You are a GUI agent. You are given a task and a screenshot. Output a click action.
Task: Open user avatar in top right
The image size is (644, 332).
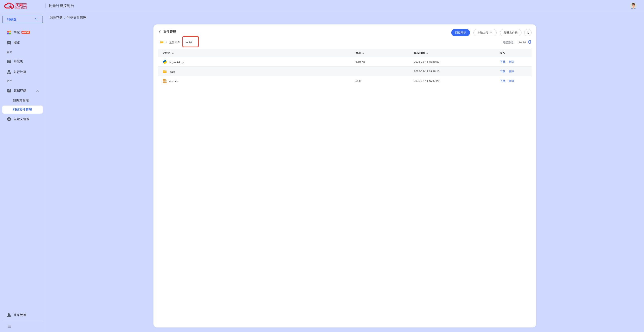[x=633, y=6]
